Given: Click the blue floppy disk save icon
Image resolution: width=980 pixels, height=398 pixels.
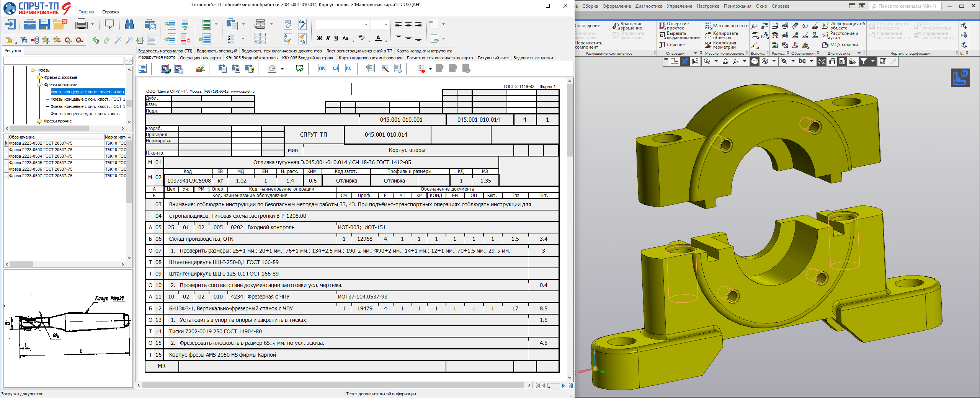Looking at the screenshot, I should coord(44,24).
